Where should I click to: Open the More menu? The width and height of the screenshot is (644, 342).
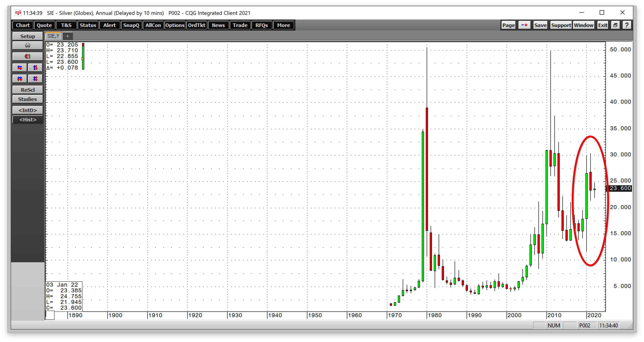[x=283, y=25]
